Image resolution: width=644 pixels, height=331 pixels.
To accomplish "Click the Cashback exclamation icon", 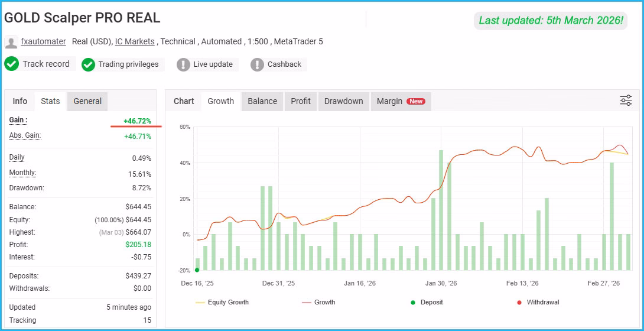I will [257, 64].
